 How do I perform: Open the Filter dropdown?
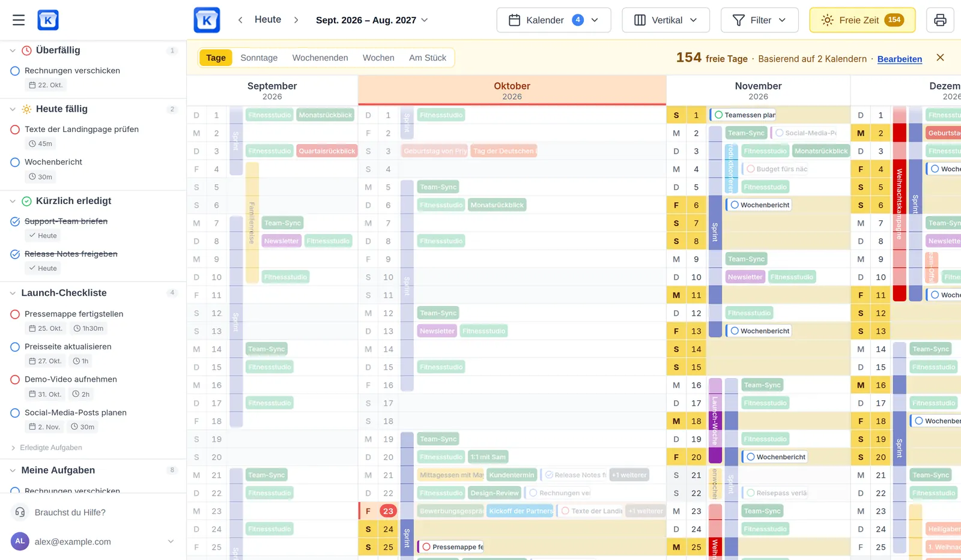point(759,20)
